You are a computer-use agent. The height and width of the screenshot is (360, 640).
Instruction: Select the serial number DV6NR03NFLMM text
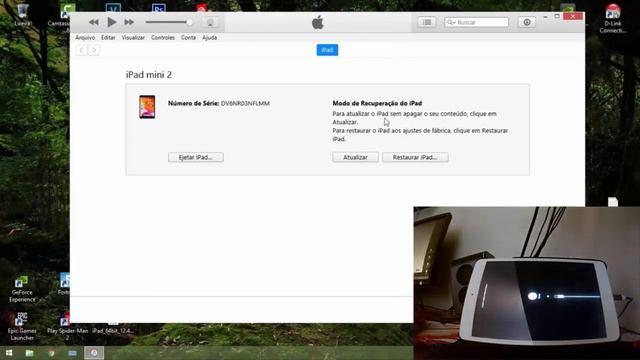coord(245,103)
